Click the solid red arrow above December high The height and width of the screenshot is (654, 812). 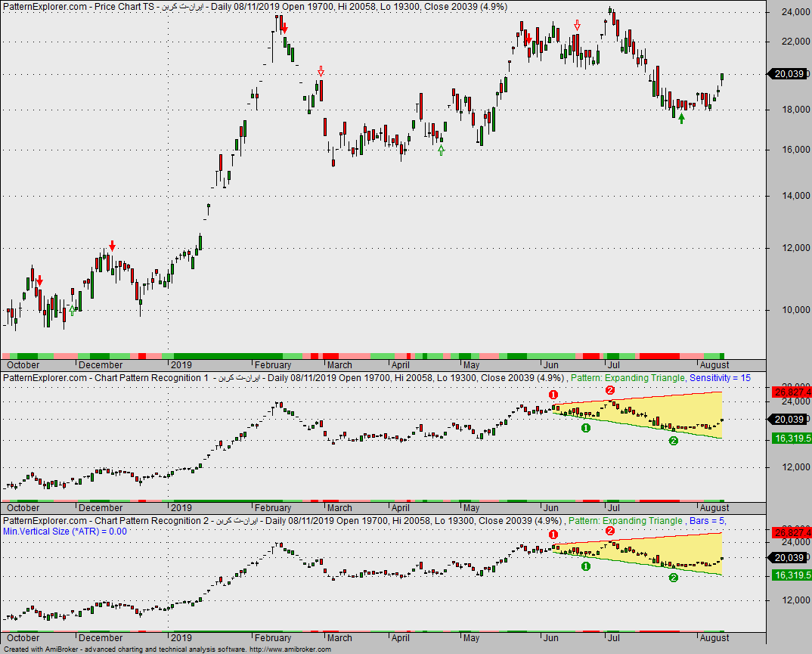(113, 246)
